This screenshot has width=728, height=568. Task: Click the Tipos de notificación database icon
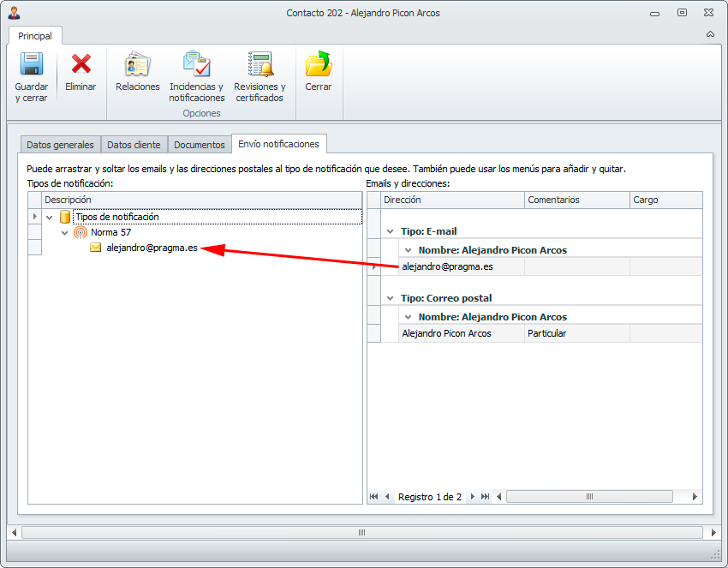pos(65,217)
